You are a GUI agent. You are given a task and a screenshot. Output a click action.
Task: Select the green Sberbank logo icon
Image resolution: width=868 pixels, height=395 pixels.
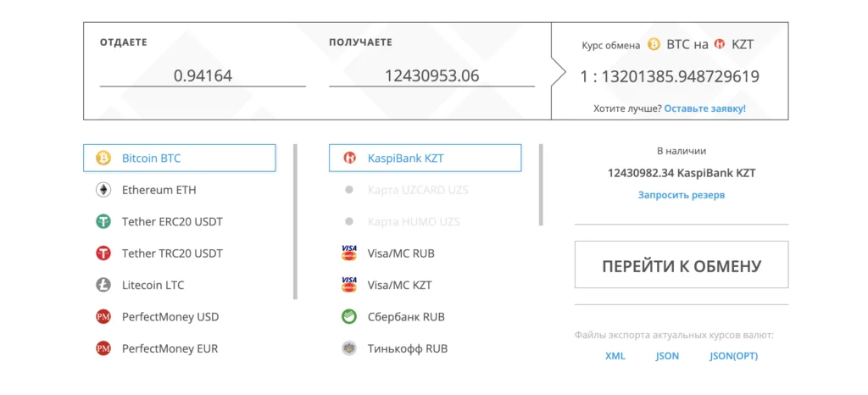coord(349,317)
